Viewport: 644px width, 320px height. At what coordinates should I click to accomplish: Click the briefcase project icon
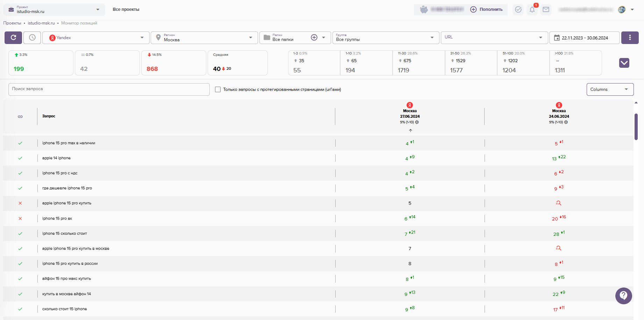coord(11,9)
